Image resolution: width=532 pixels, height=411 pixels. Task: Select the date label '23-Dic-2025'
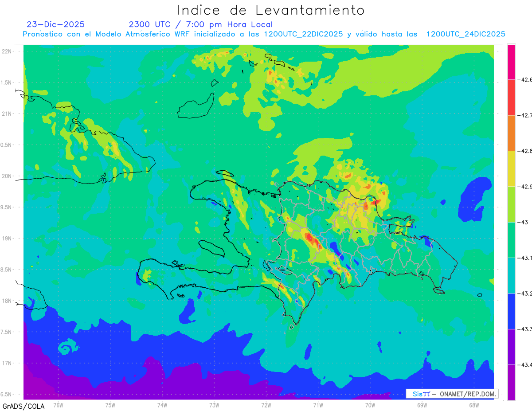pos(55,24)
